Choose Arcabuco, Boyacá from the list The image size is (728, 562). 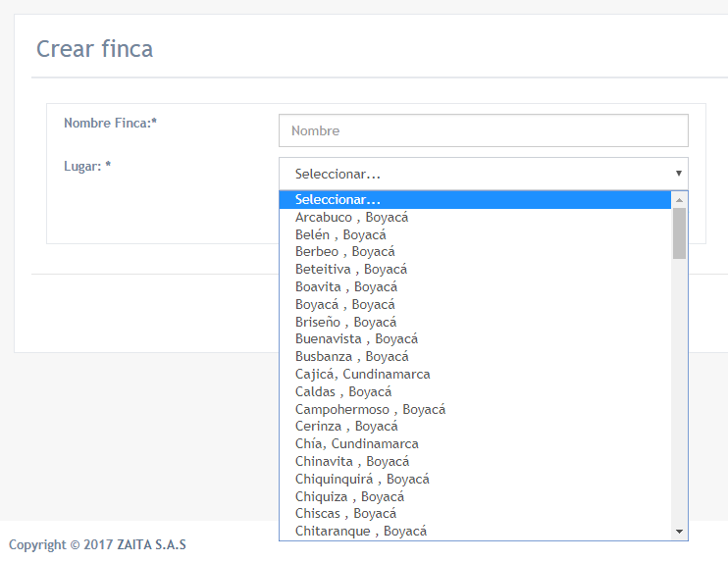(x=475, y=217)
